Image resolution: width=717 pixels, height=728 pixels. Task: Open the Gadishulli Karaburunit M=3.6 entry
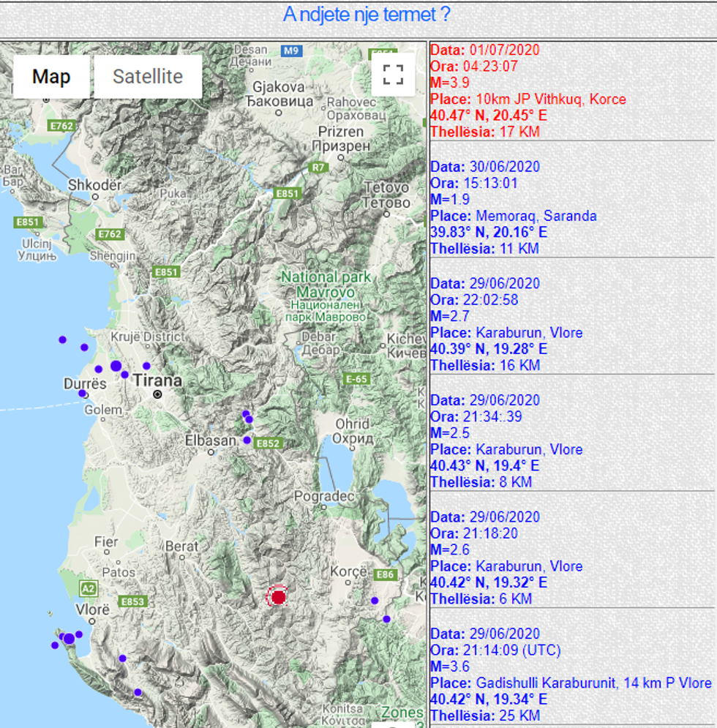click(571, 683)
